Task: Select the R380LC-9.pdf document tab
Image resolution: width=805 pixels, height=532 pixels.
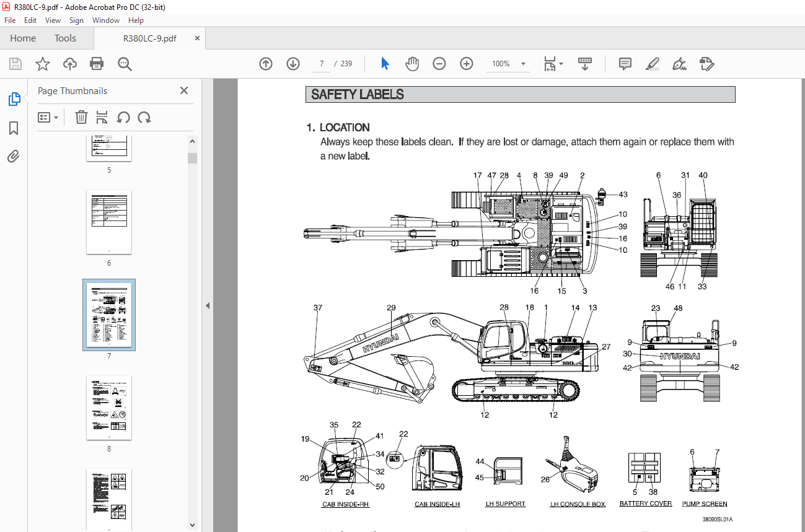Action: click(149, 38)
